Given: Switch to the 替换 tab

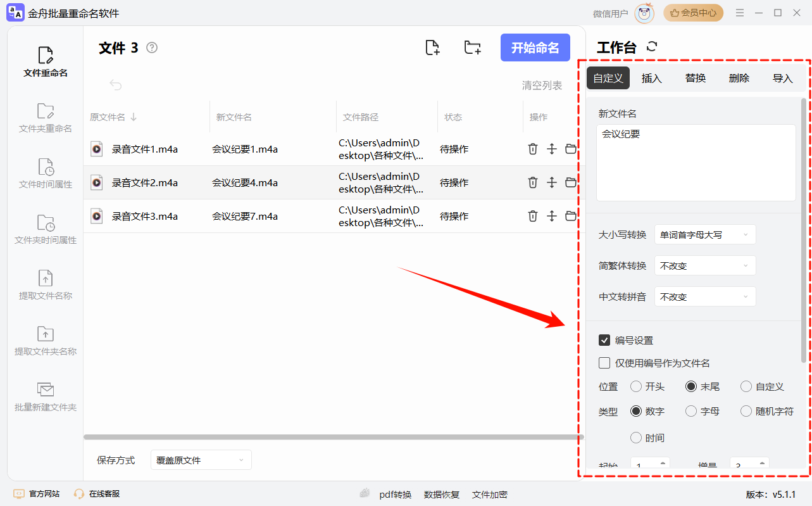Looking at the screenshot, I should tap(694, 77).
